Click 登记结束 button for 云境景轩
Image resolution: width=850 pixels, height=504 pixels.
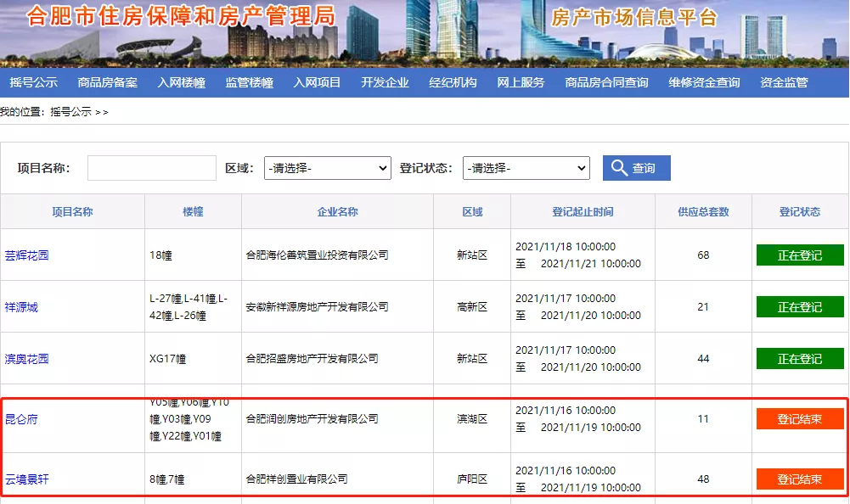(800, 479)
